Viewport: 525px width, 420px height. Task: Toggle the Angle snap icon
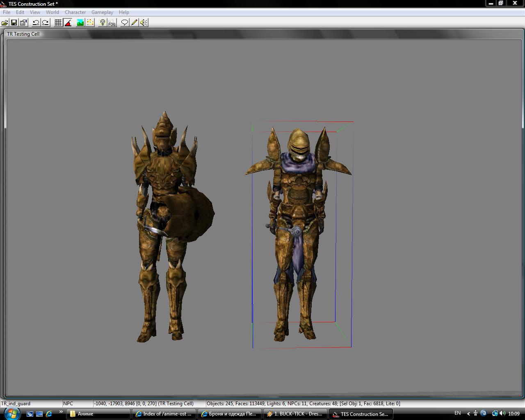click(68, 23)
